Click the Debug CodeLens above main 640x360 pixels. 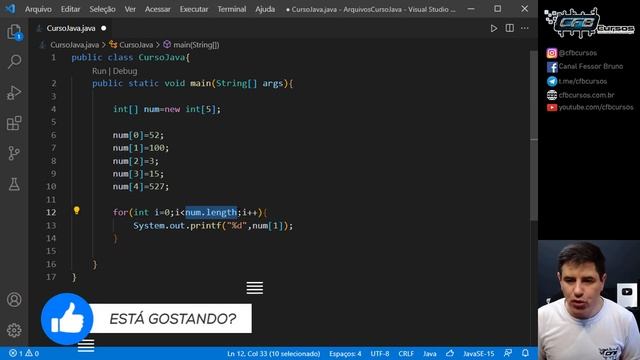pyautogui.click(x=125, y=71)
